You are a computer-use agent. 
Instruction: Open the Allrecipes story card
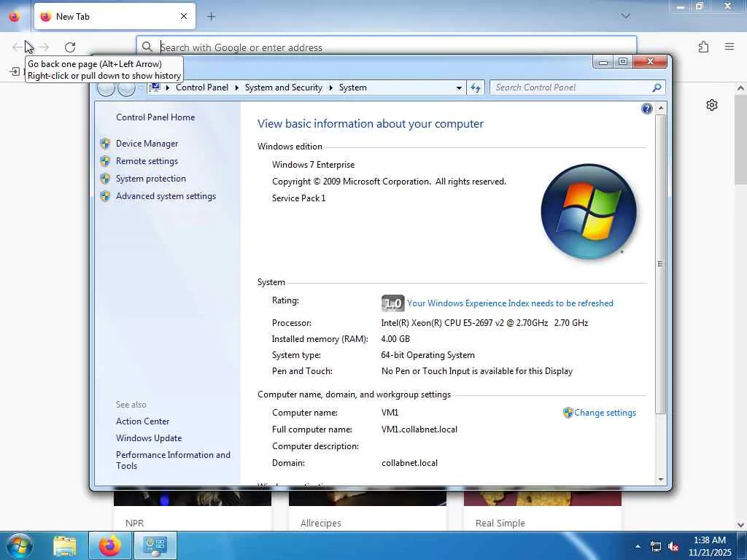(x=368, y=510)
